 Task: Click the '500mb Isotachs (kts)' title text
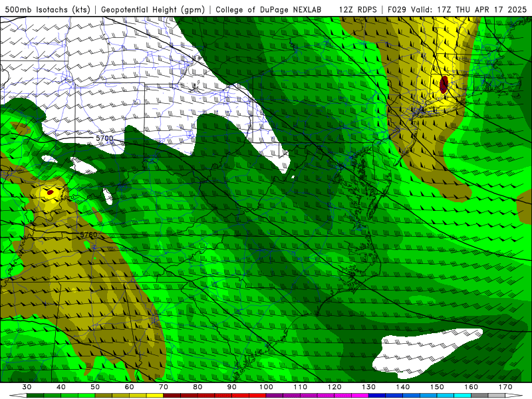pos(47,9)
